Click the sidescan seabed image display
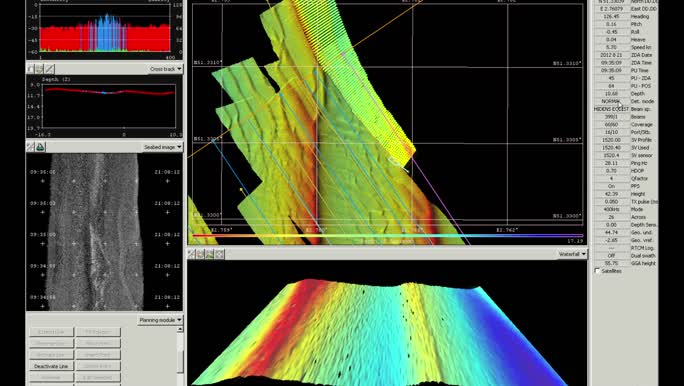Viewport: 684px width, 386px height. tap(104, 232)
